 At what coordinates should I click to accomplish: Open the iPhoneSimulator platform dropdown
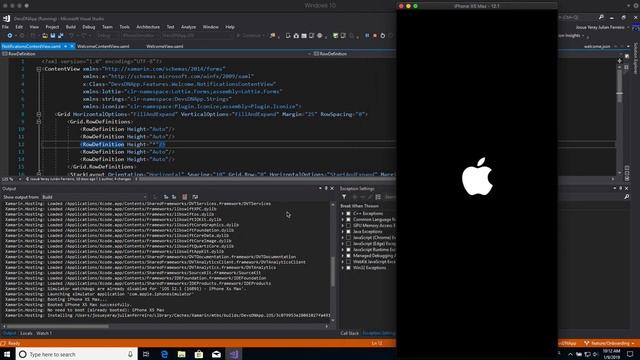[x=140, y=36]
